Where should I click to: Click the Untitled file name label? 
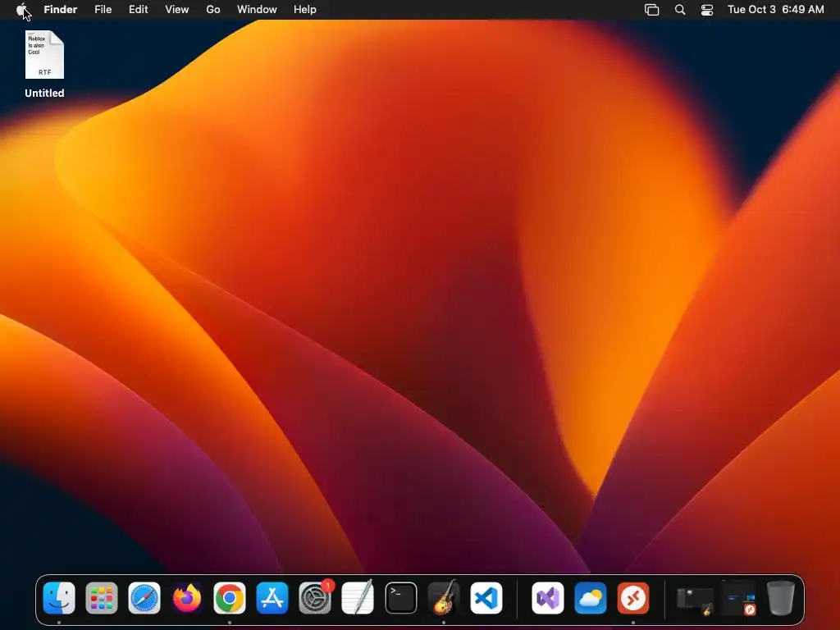44,94
